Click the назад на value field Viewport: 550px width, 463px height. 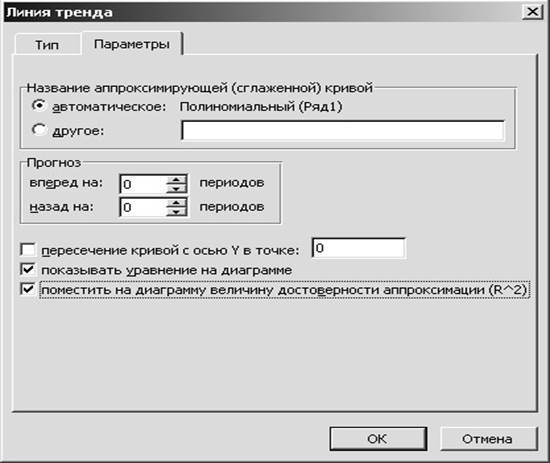pyautogui.click(x=143, y=207)
